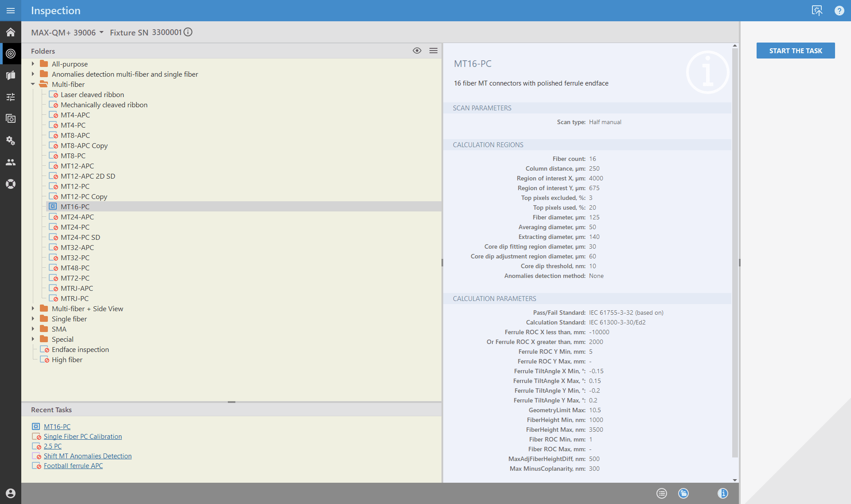Viewport: 851px width, 504px height.
Task: Expand the All-purpose folder
Action: click(33, 64)
